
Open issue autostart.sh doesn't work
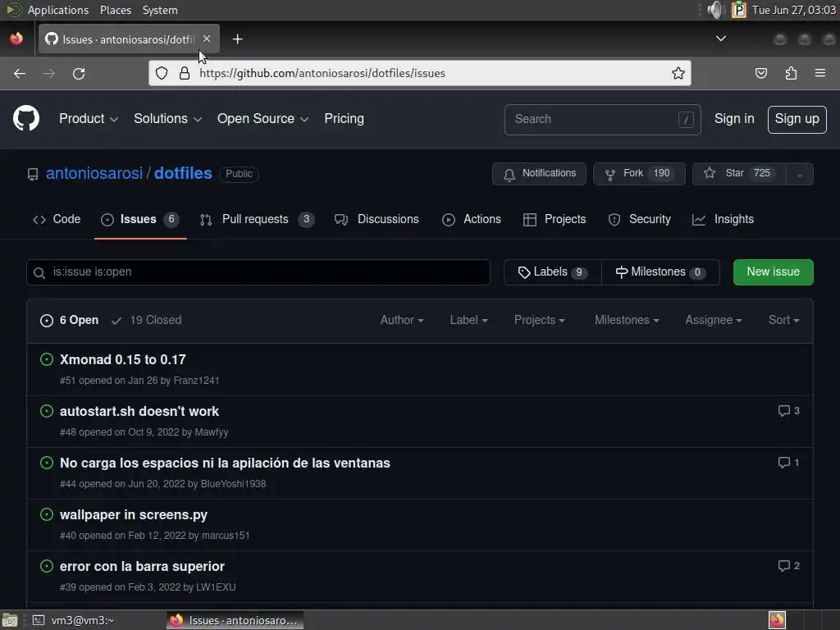pos(139,411)
